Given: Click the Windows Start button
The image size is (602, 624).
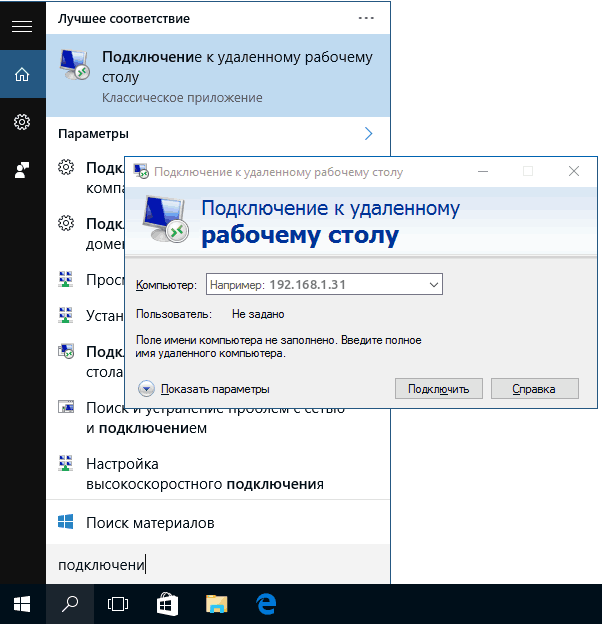Looking at the screenshot, I should (22, 603).
